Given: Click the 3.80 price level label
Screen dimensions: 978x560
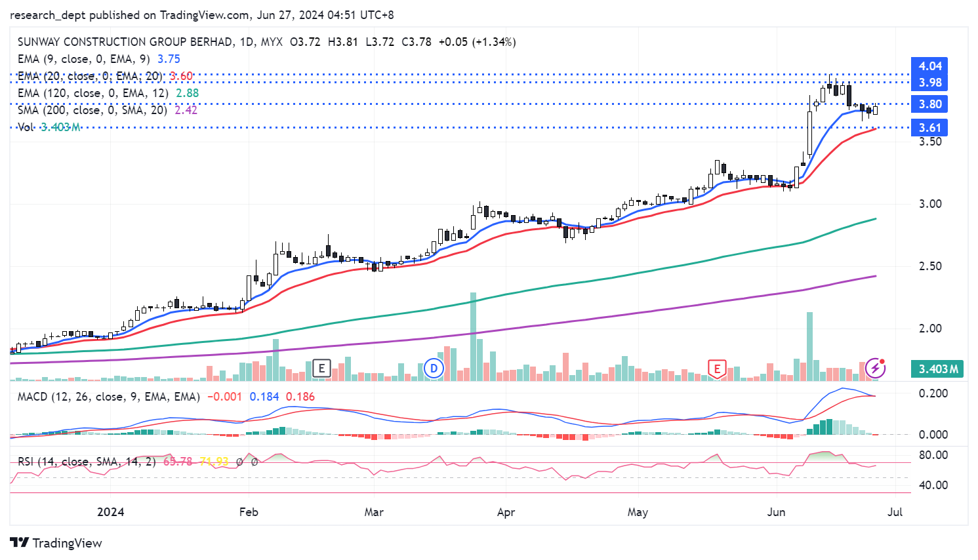Looking at the screenshot, I should click(x=929, y=104).
